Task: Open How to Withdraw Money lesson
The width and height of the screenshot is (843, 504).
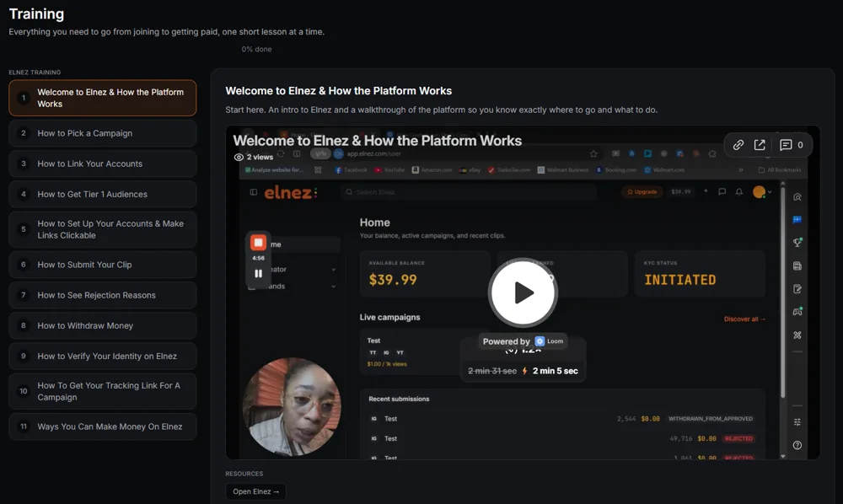Action: click(103, 325)
